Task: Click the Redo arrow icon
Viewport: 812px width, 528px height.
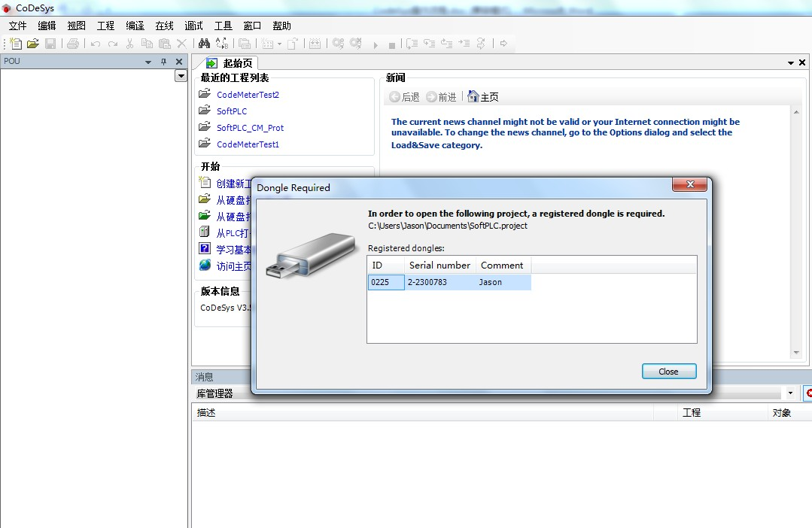Action: [112, 44]
